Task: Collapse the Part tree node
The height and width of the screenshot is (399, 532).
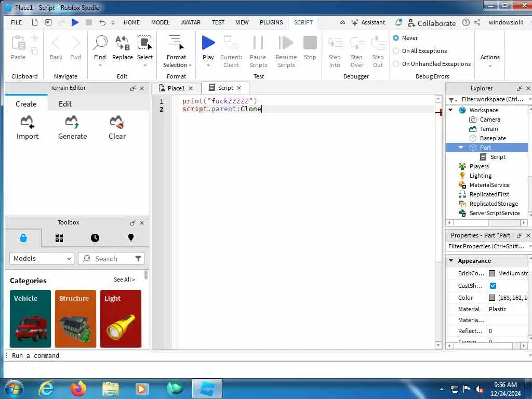Action: 461,147
